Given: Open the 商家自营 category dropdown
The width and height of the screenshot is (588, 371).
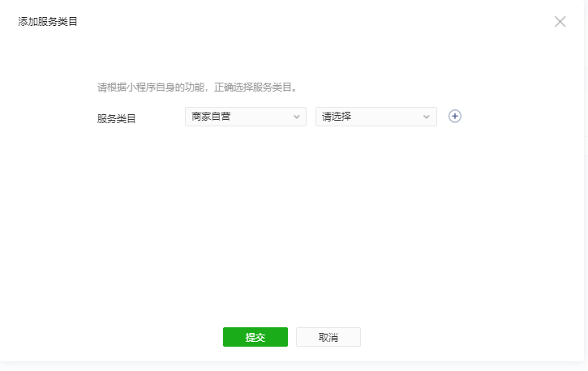Looking at the screenshot, I should 246,117.
